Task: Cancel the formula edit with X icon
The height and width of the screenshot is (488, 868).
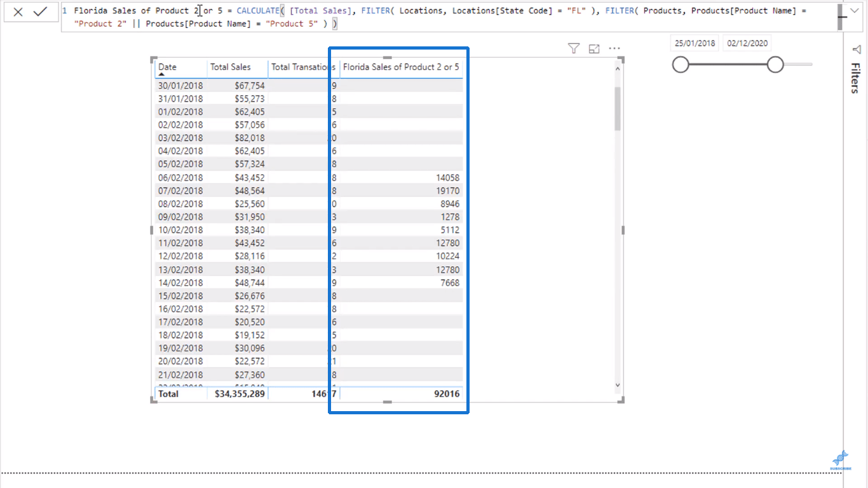Action: coord(18,11)
